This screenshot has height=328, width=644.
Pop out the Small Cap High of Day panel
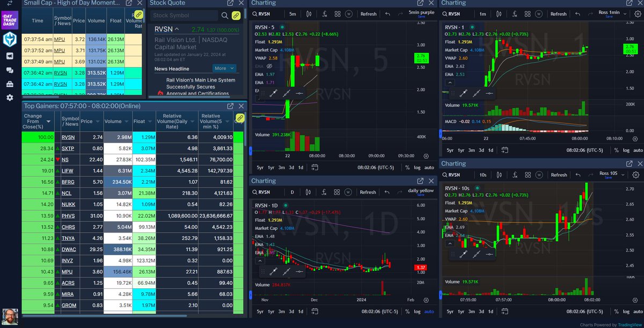coord(129,3)
